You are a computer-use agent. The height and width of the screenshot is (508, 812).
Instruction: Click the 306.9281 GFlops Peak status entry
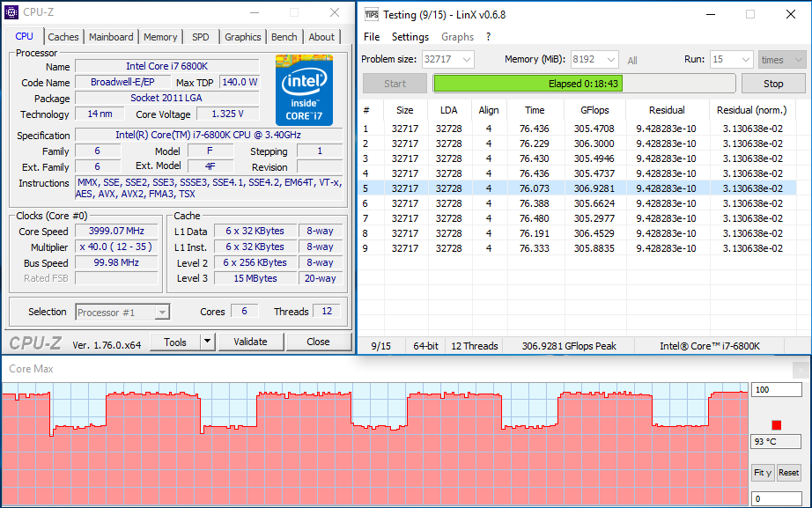569,346
